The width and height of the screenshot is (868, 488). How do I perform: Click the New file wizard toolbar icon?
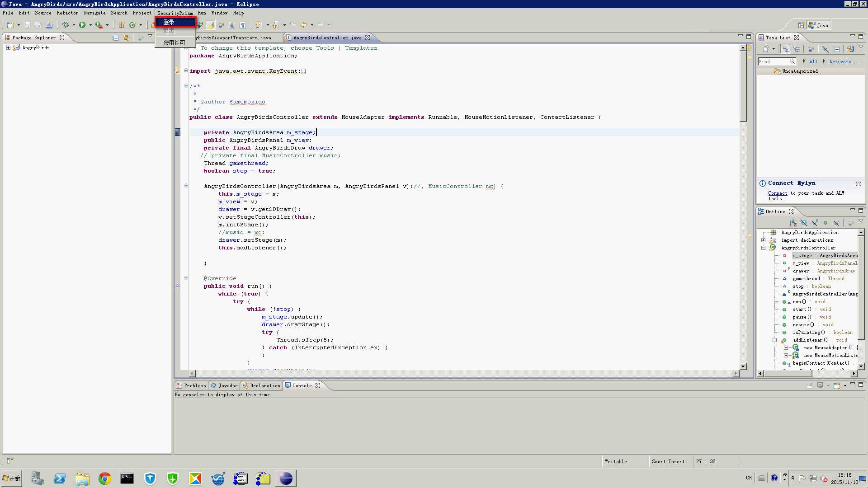[11, 25]
